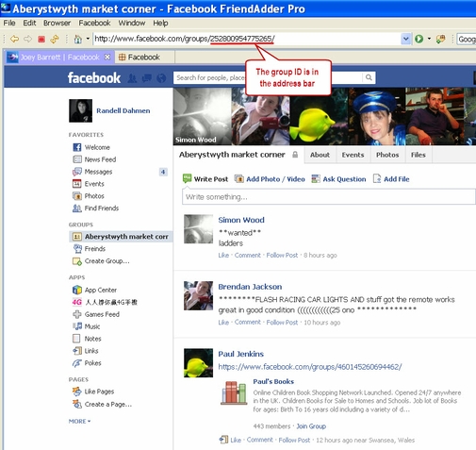The height and width of the screenshot is (450, 476).
Task: Open the Edit menu
Action: click(x=29, y=23)
